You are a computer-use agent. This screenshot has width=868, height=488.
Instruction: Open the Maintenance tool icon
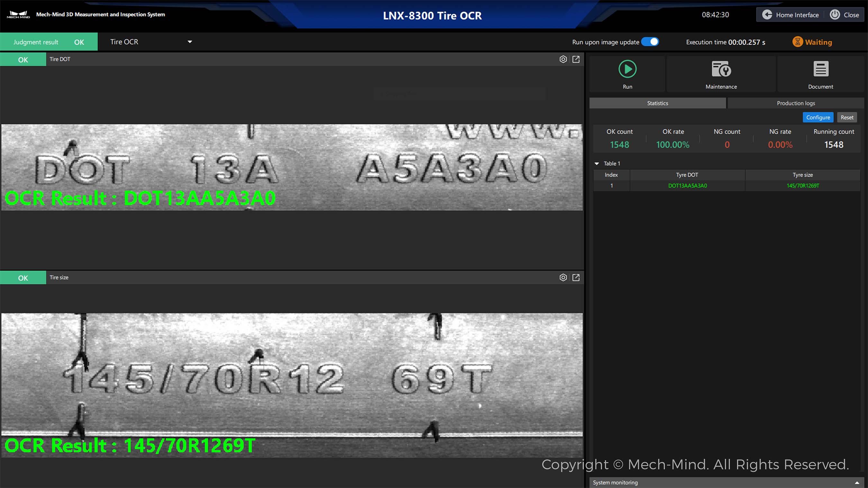721,69
